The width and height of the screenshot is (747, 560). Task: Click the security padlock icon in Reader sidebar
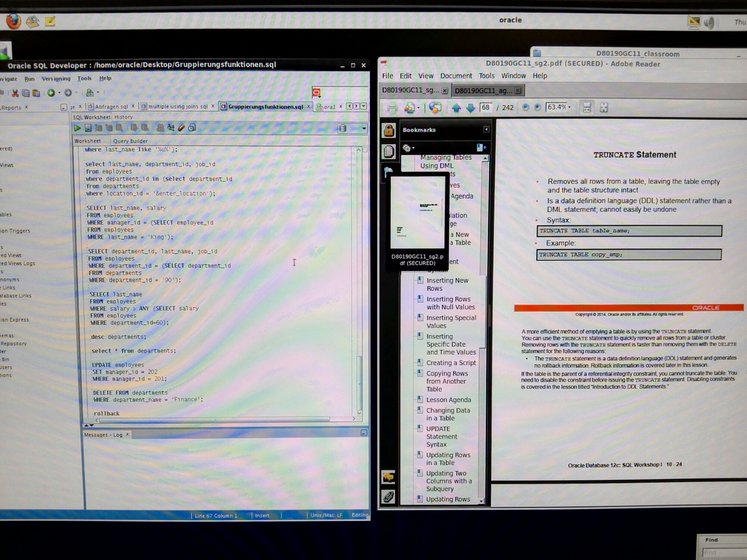(389, 130)
